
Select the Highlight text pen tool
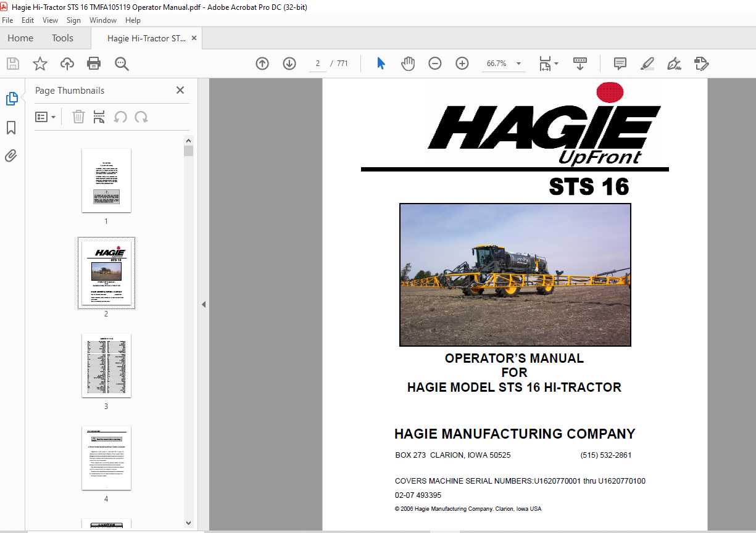click(647, 64)
